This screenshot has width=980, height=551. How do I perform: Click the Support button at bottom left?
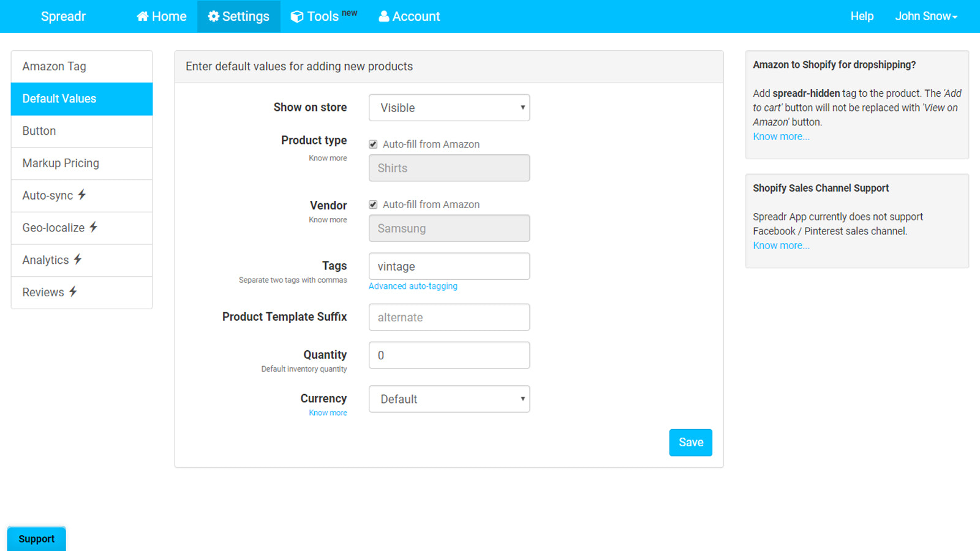36,538
